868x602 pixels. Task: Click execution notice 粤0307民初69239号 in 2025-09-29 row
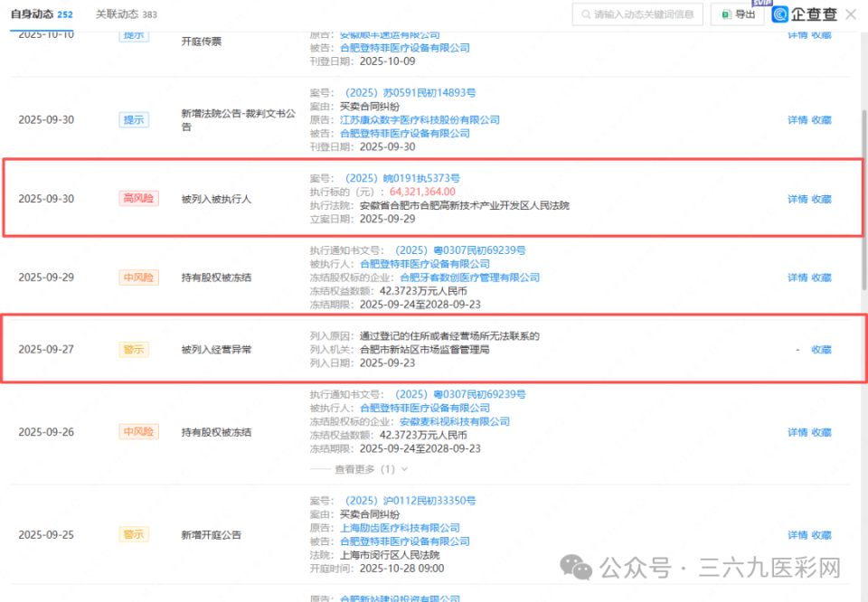(x=459, y=250)
